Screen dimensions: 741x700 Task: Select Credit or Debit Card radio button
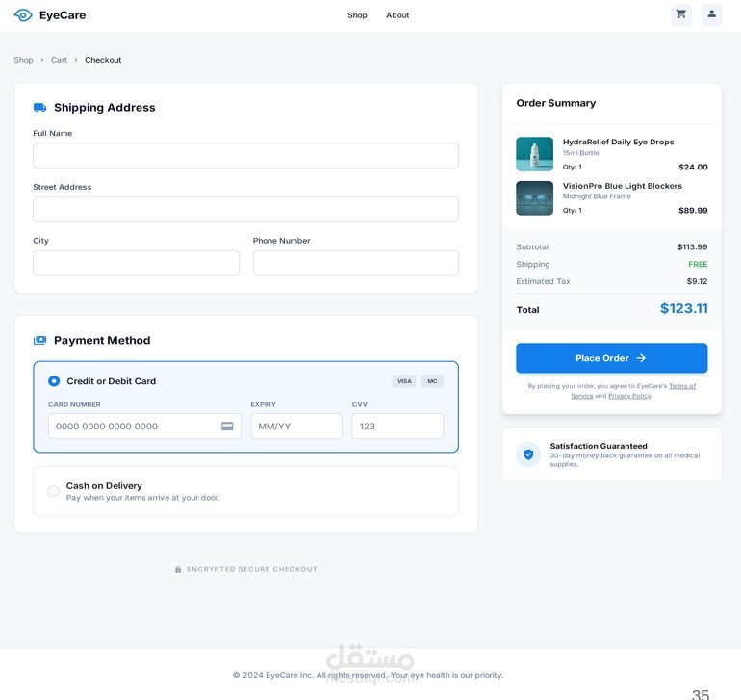(x=54, y=381)
